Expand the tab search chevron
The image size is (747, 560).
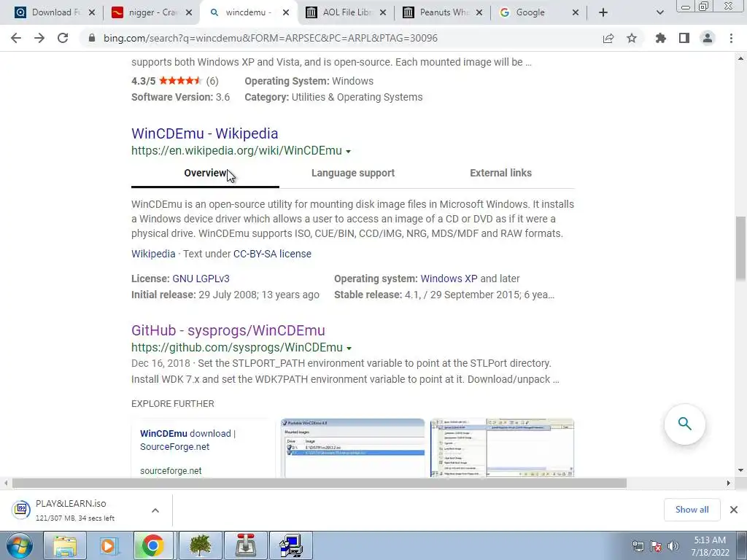(659, 13)
